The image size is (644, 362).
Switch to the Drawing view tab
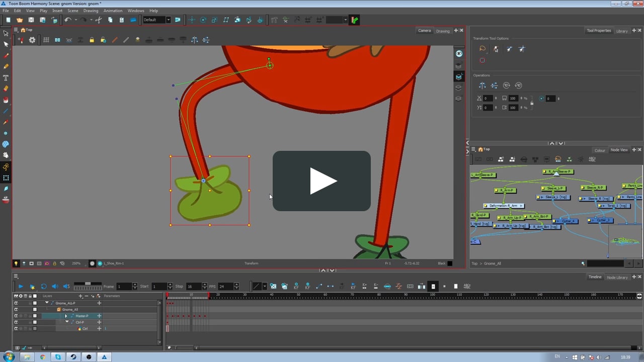click(443, 31)
